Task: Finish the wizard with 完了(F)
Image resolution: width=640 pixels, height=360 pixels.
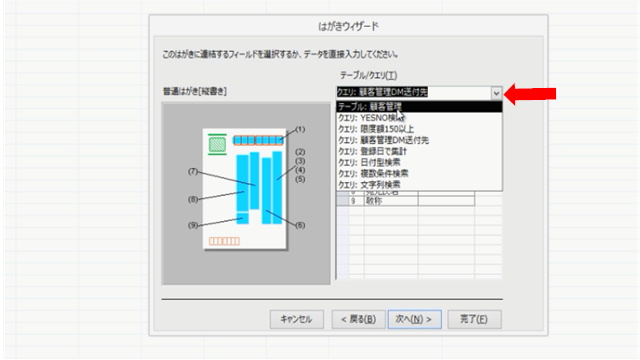Action: coord(474,319)
